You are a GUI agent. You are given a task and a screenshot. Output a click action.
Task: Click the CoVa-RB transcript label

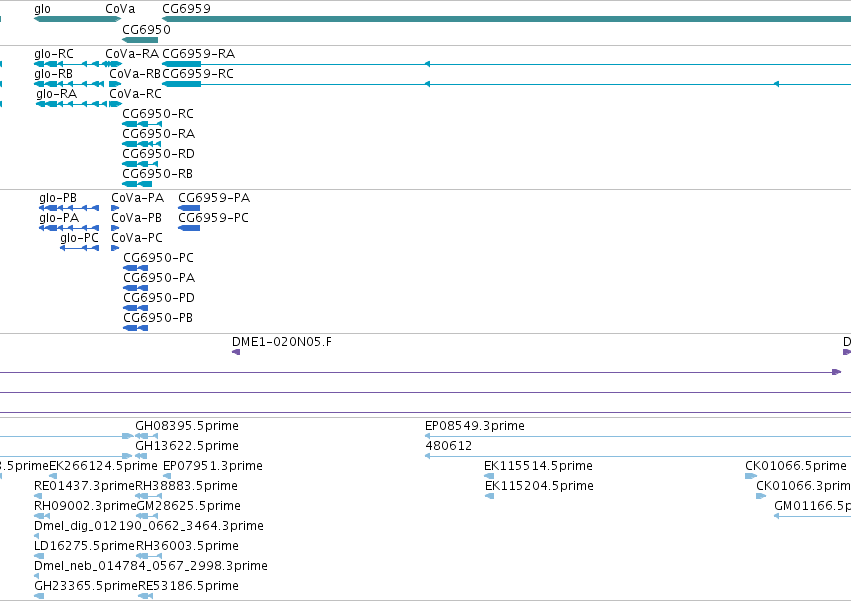pyautogui.click(x=135, y=74)
